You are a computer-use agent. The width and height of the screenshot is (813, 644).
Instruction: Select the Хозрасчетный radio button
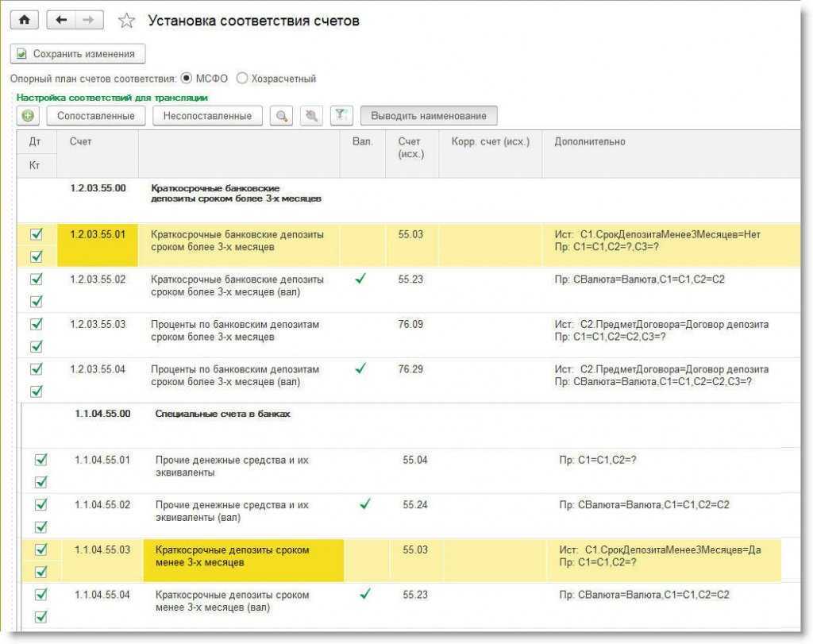[x=242, y=79]
